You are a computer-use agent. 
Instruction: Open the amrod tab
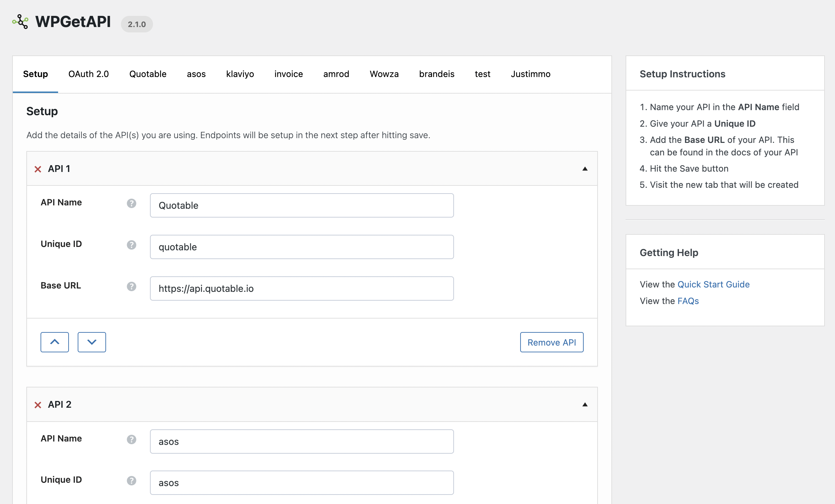[336, 74]
